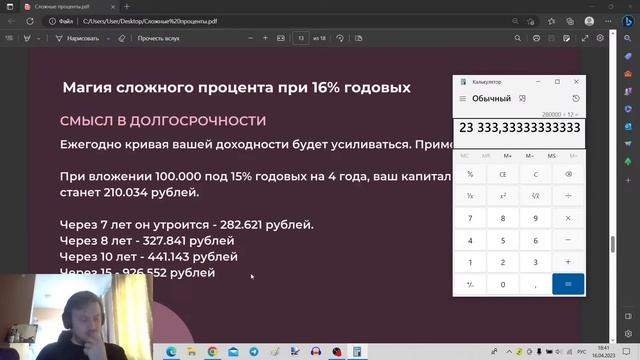The height and width of the screenshot is (360, 640).
Task: Click the 1/x reciprocal key
Action: click(x=470, y=196)
